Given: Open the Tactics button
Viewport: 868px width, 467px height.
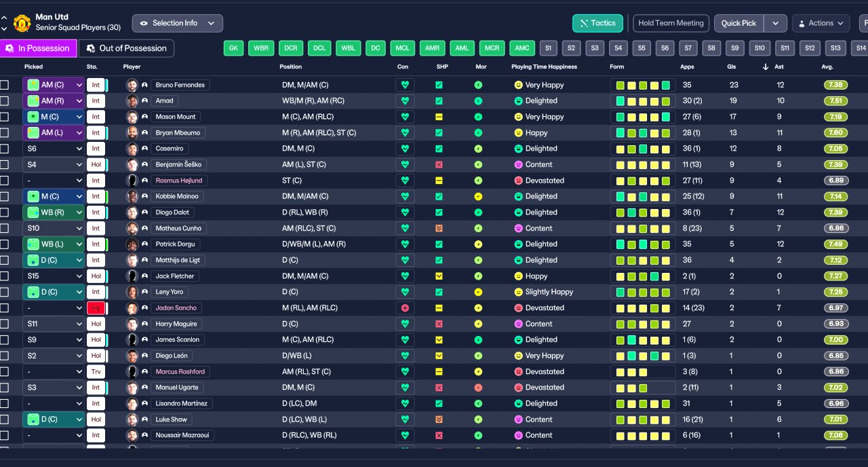Looking at the screenshot, I should coord(597,23).
